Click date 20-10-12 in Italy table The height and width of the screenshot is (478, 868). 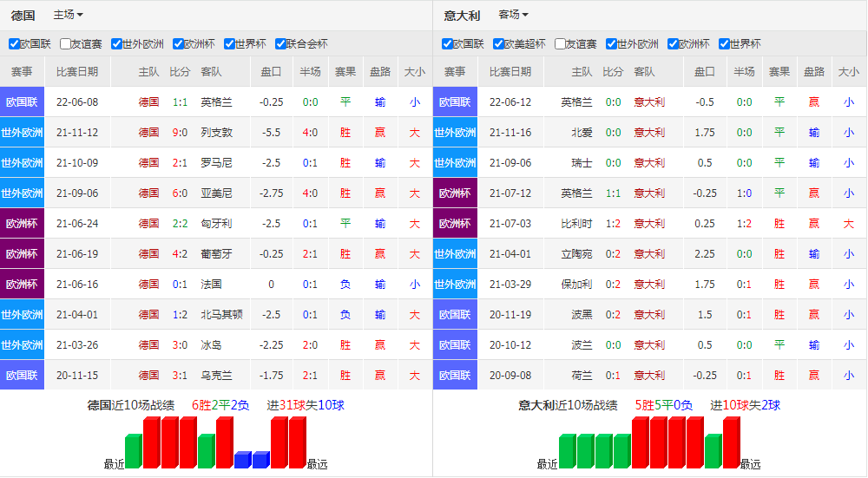coord(510,344)
